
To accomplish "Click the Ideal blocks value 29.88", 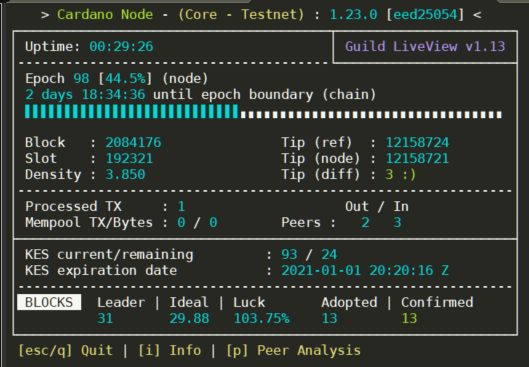I will tap(189, 318).
